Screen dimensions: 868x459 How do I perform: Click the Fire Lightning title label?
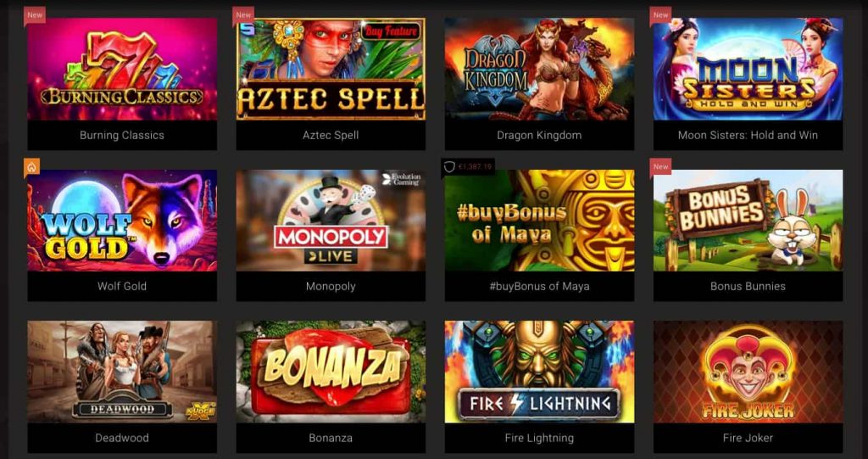point(539,438)
